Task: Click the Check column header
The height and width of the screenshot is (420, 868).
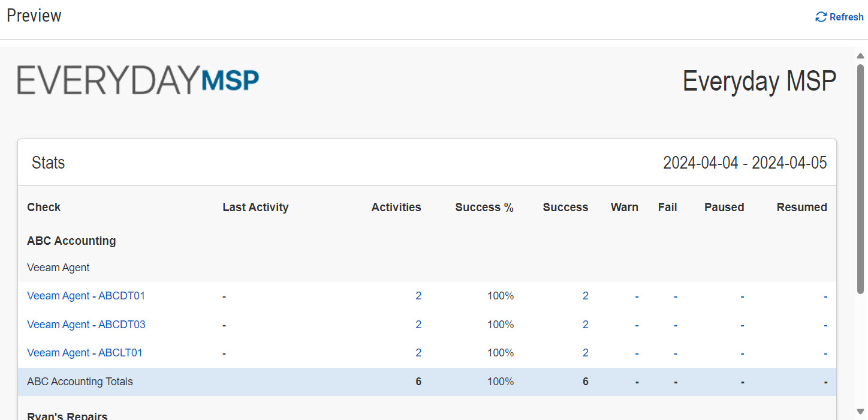Action: [x=44, y=207]
